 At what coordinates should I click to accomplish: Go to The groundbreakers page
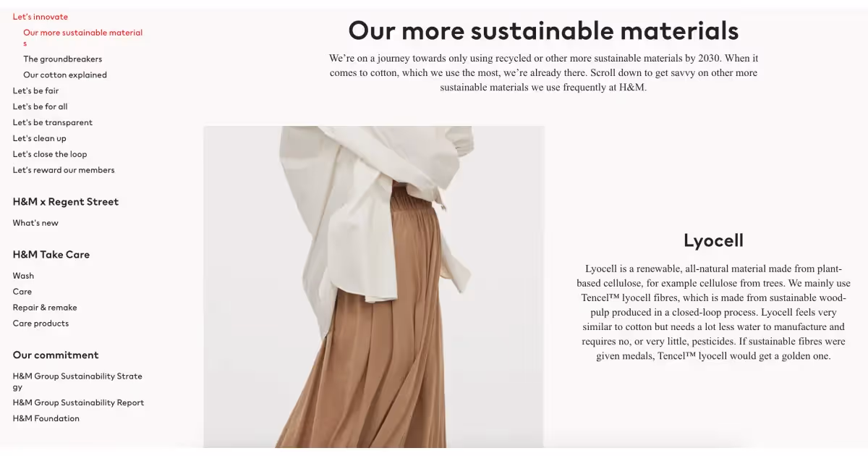(x=62, y=59)
